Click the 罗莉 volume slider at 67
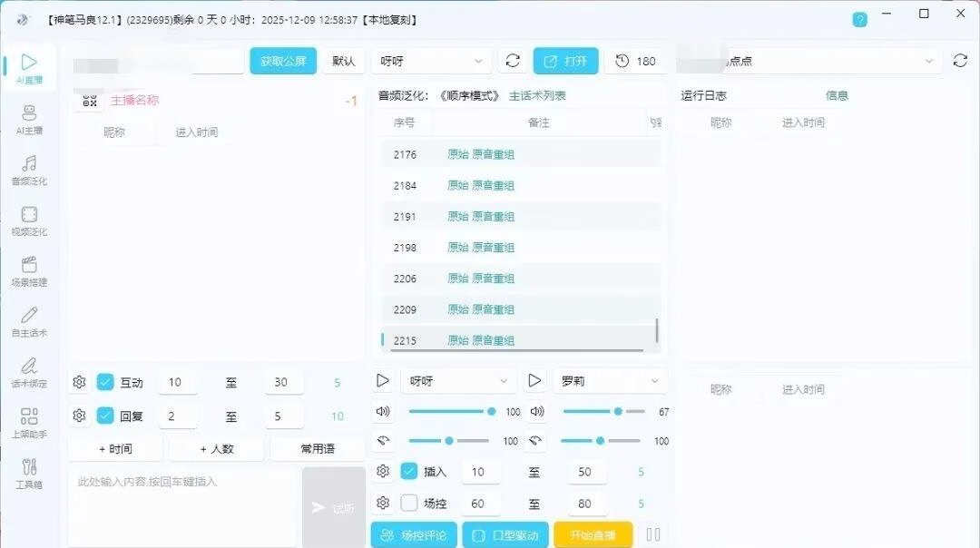Viewport: 980px width, 548px height. tap(603, 411)
